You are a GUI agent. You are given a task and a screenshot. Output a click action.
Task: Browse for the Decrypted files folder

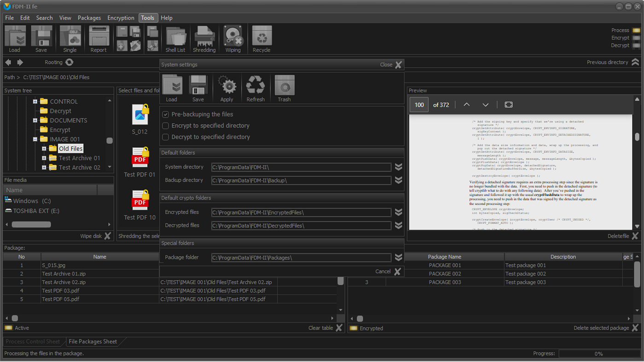[399, 225]
